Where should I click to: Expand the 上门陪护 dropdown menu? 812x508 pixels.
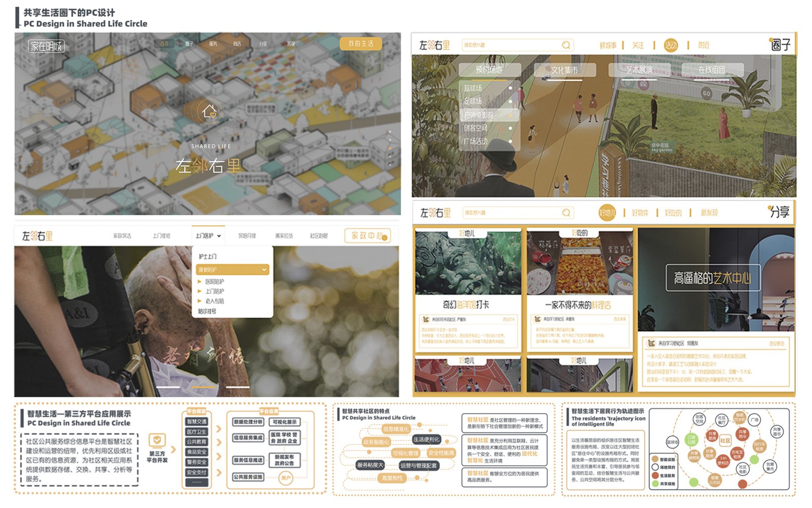pos(208,236)
